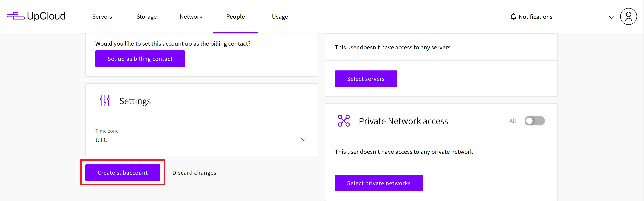
Task: Open the Usage tab
Action: coord(280,16)
